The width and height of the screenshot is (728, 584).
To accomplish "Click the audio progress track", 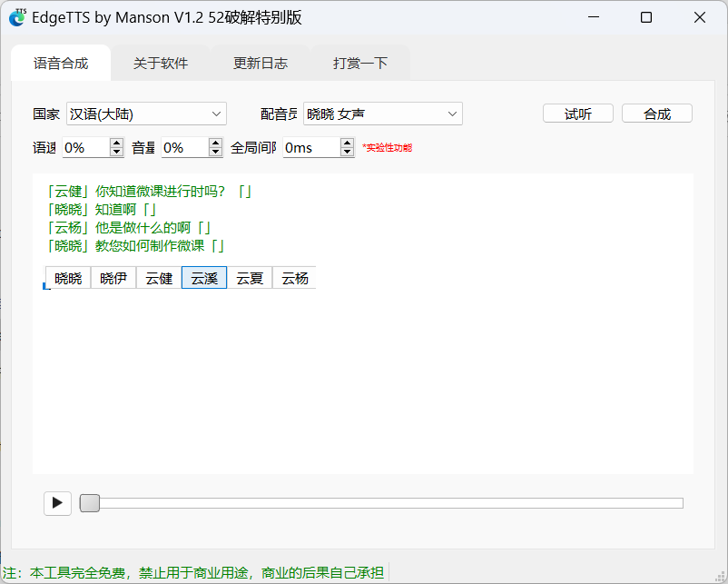I will click(x=381, y=503).
